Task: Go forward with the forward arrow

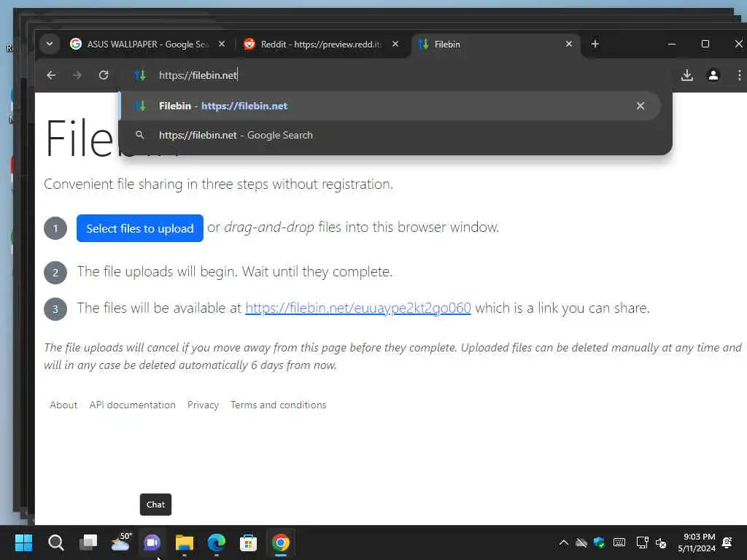Action: (77, 75)
